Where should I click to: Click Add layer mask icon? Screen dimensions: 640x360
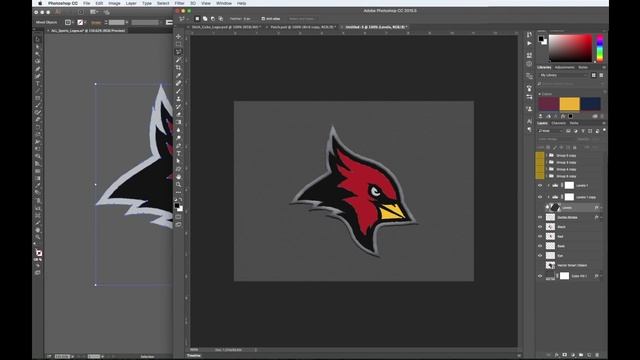(x=564, y=355)
